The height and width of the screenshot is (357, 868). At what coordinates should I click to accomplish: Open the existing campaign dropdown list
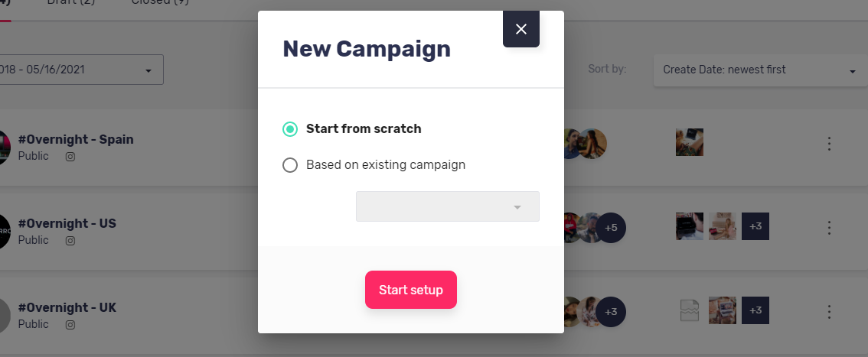tap(447, 206)
